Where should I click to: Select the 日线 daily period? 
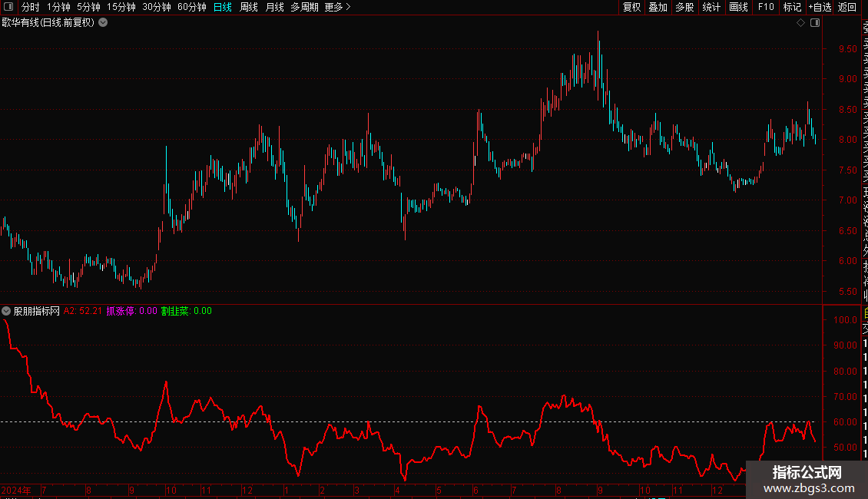click(x=223, y=7)
